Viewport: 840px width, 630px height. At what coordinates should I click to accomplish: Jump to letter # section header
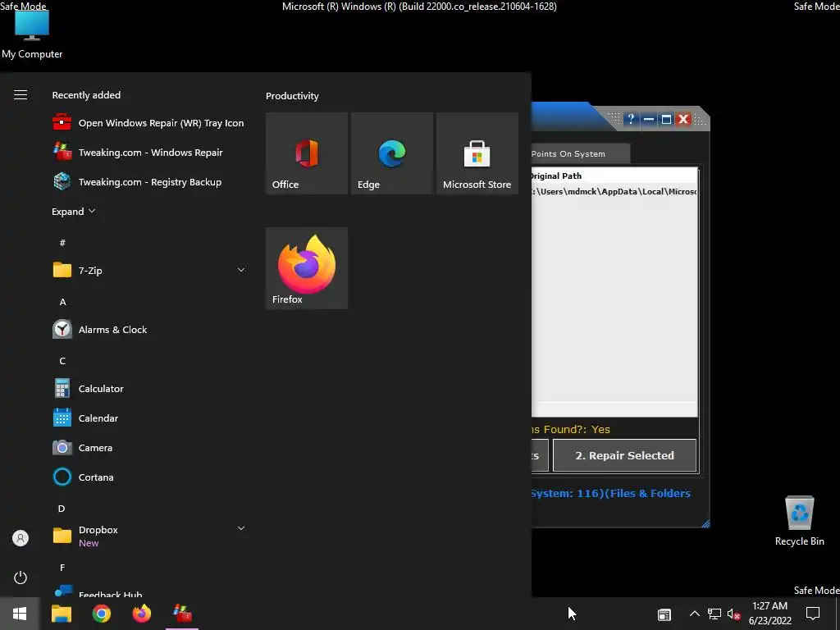pyautogui.click(x=62, y=243)
